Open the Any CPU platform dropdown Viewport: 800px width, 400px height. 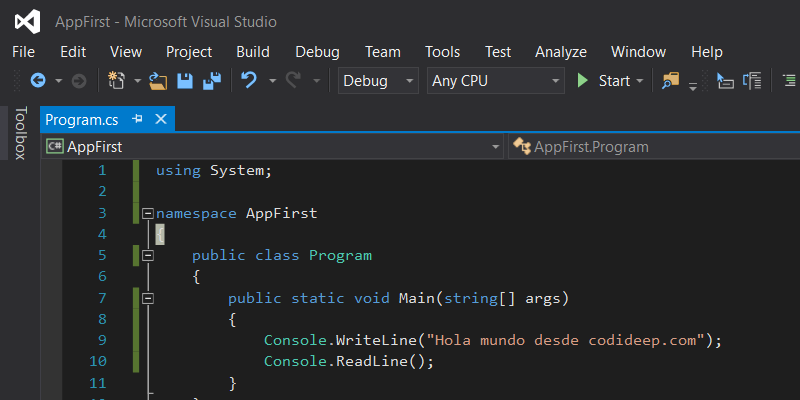[x=495, y=81]
